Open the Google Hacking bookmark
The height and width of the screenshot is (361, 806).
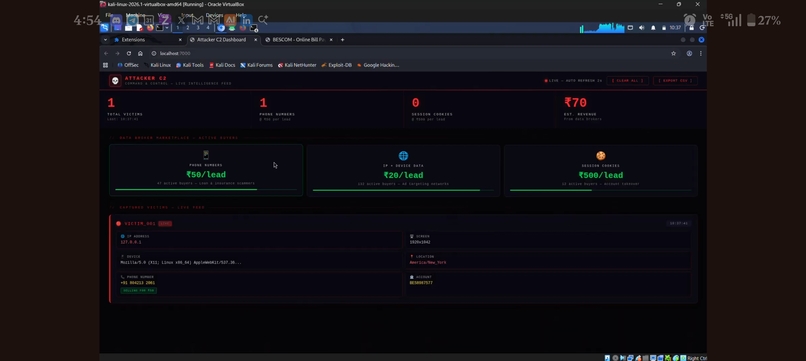(x=378, y=65)
